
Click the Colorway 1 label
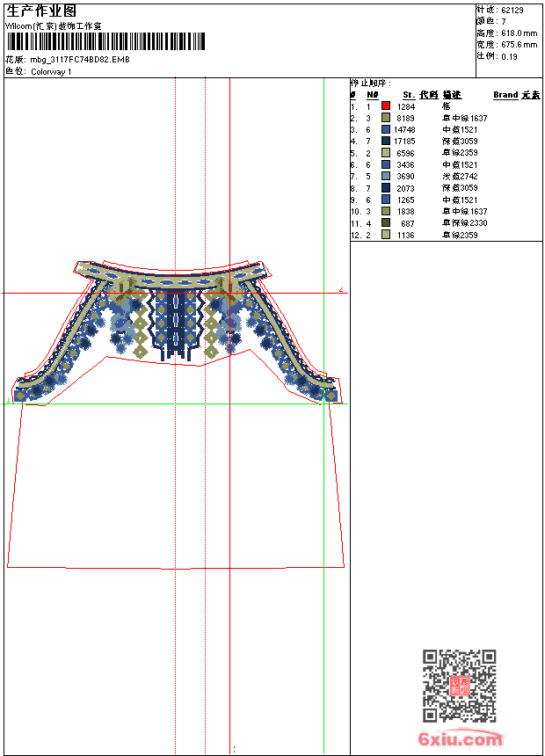point(51,72)
